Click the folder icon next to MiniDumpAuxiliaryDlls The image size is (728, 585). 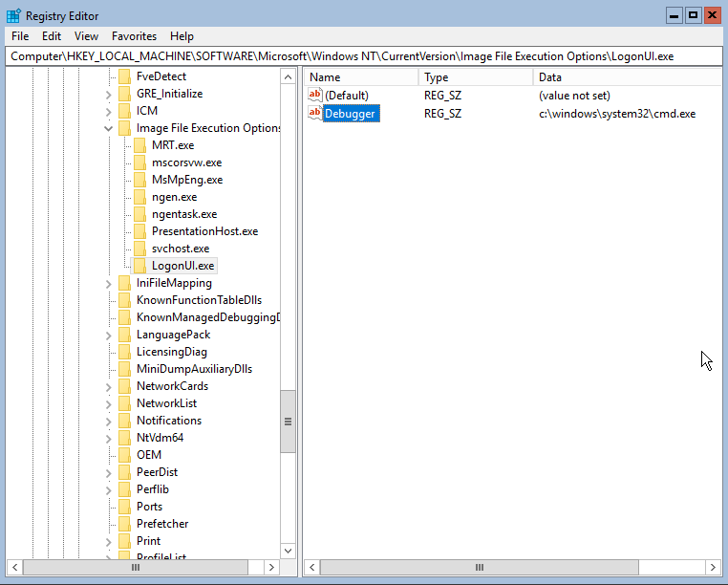coord(124,369)
